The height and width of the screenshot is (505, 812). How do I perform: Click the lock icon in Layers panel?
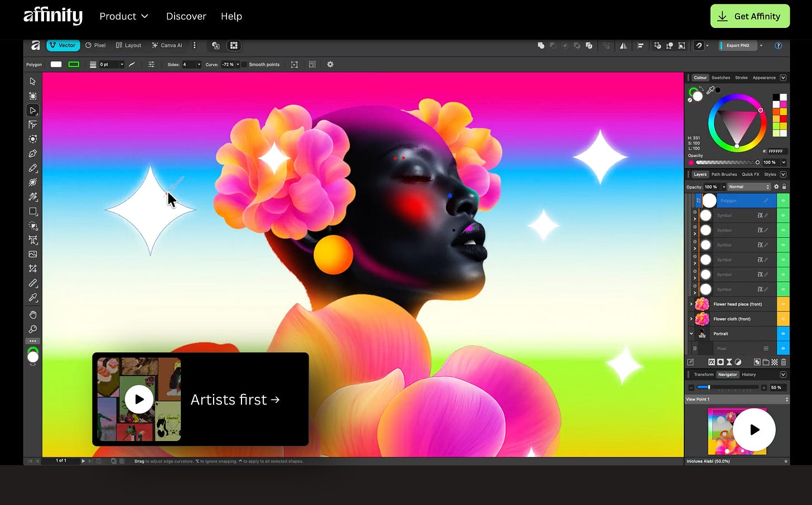784,187
